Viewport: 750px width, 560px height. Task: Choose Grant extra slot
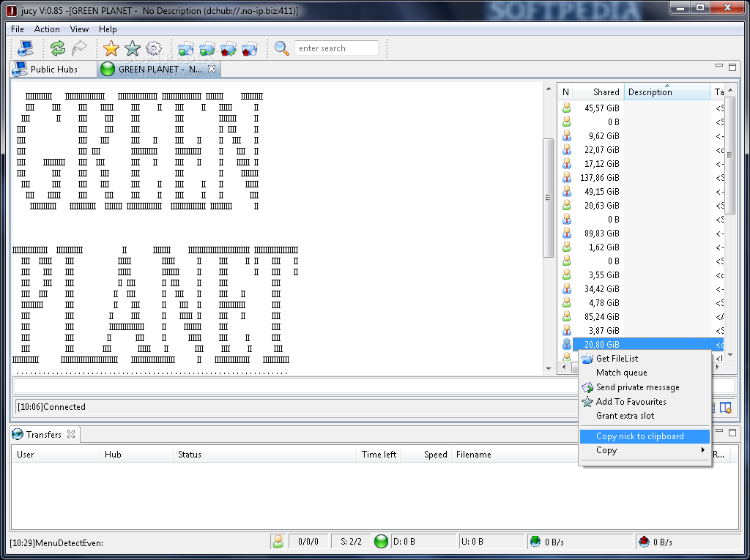tap(645, 416)
